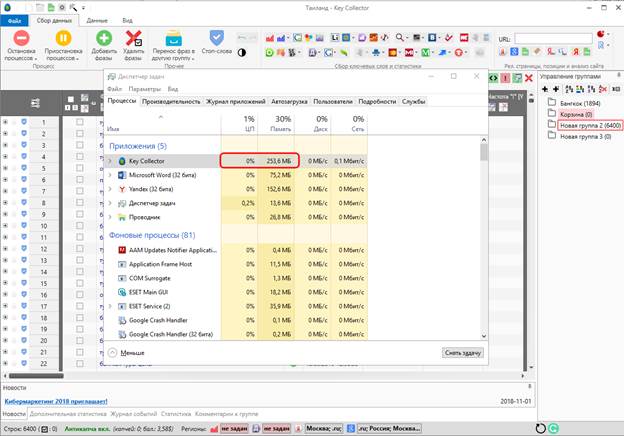
Task: Click the red cross Удалить фразы icon
Action: tap(133, 38)
